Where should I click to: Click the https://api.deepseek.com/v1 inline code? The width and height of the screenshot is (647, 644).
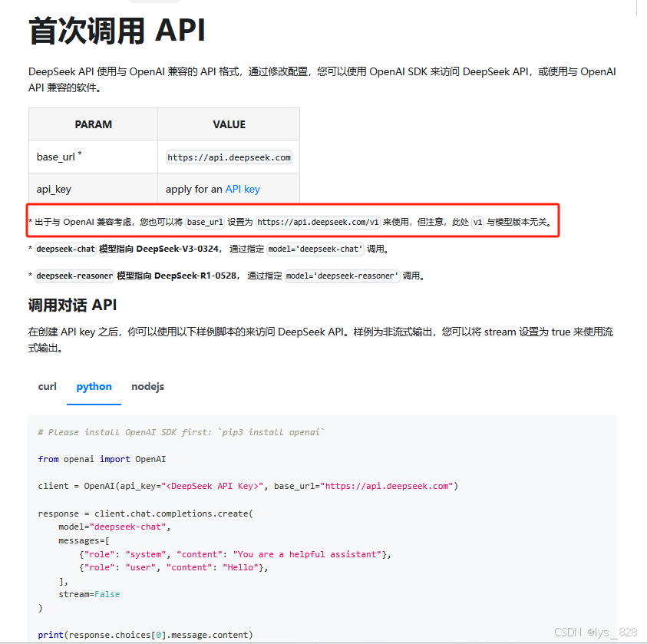pyautogui.click(x=318, y=223)
